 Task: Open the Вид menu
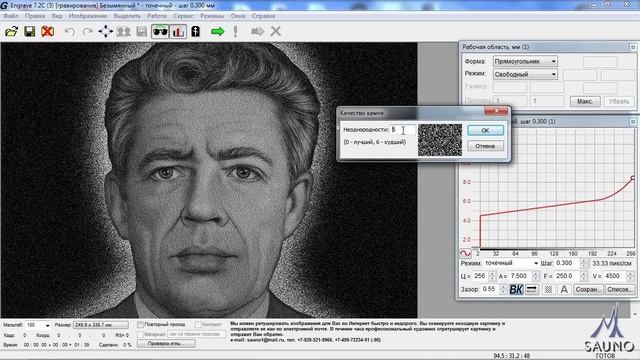click(x=57, y=16)
